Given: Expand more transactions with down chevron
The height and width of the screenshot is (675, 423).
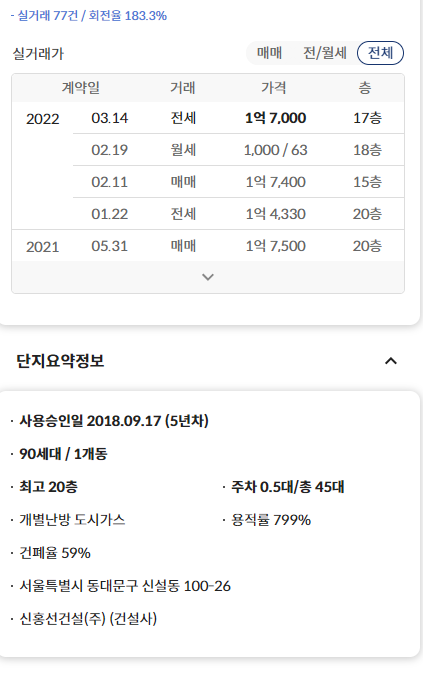Looking at the screenshot, I should (208, 277).
